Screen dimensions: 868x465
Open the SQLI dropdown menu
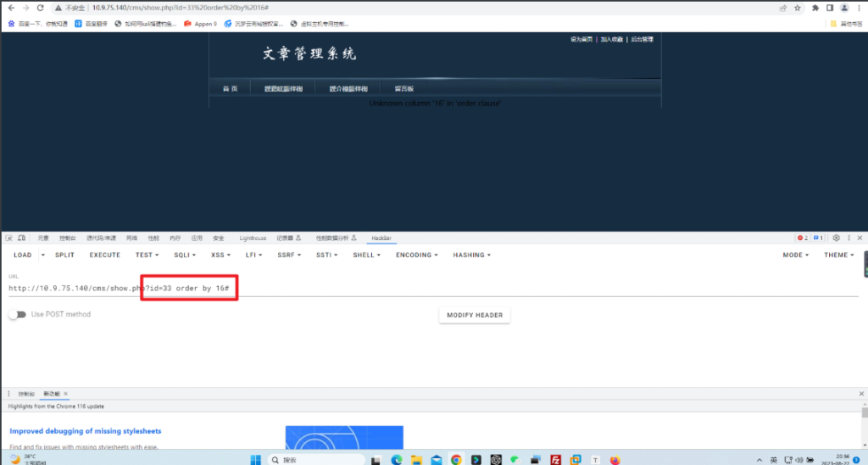pyautogui.click(x=184, y=255)
